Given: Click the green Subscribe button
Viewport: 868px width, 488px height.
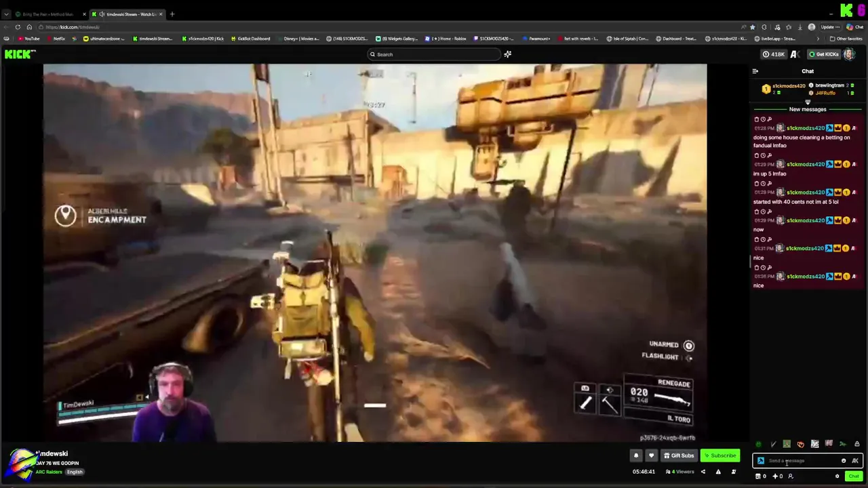Looking at the screenshot, I should tap(719, 455).
